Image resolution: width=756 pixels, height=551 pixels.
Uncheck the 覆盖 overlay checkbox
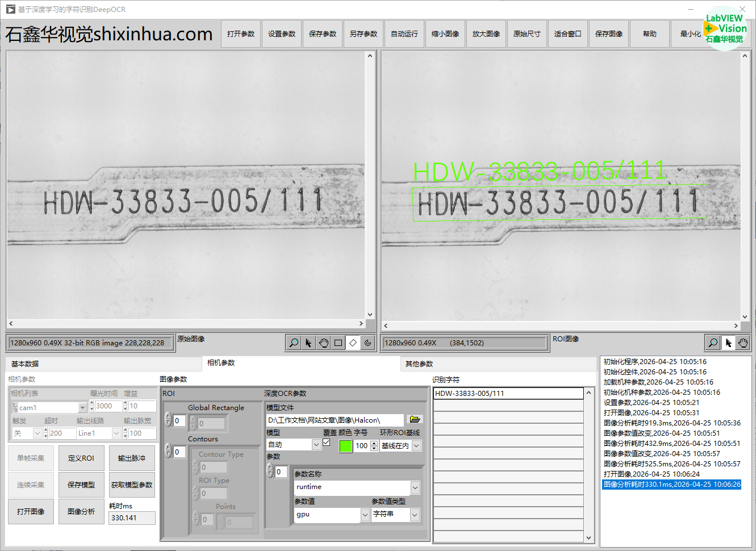[327, 443]
